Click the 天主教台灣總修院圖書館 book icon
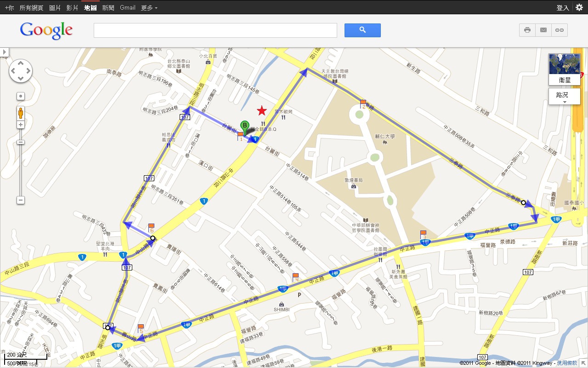588x368 pixels. (335, 82)
